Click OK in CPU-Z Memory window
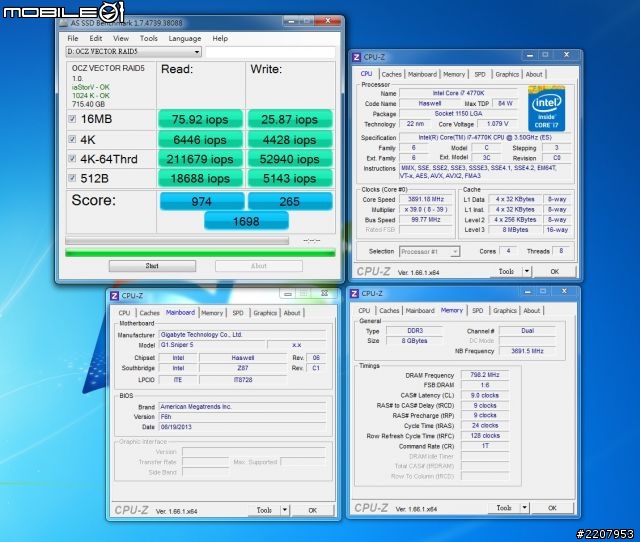640x542 pixels. [x=552, y=508]
